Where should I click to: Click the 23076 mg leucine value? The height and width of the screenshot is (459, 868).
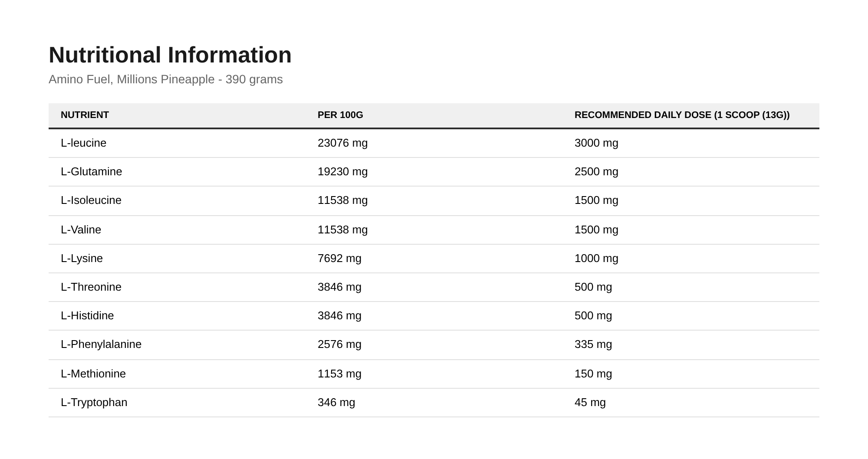[342, 143]
